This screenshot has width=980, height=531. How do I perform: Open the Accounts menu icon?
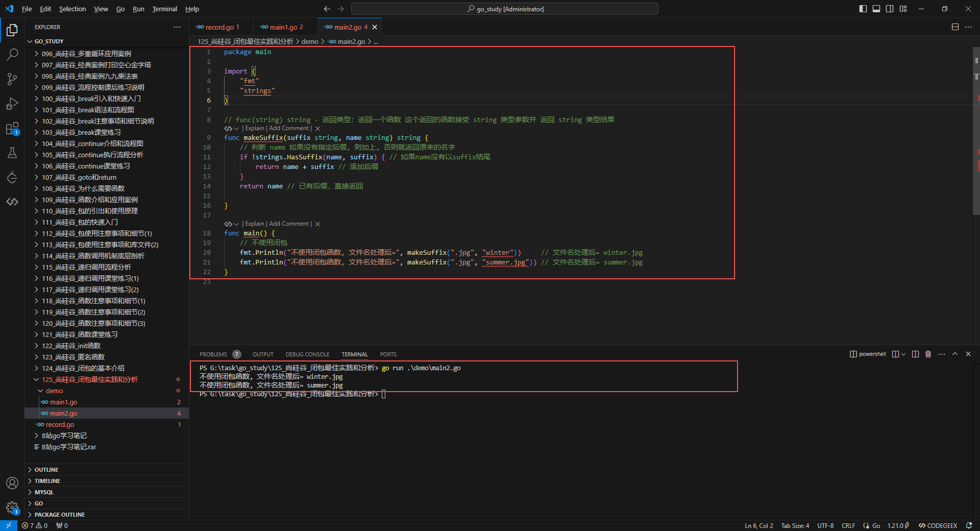[12, 483]
